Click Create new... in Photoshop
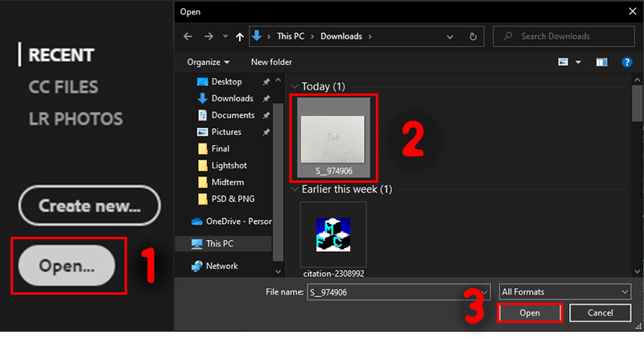 (x=89, y=205)
